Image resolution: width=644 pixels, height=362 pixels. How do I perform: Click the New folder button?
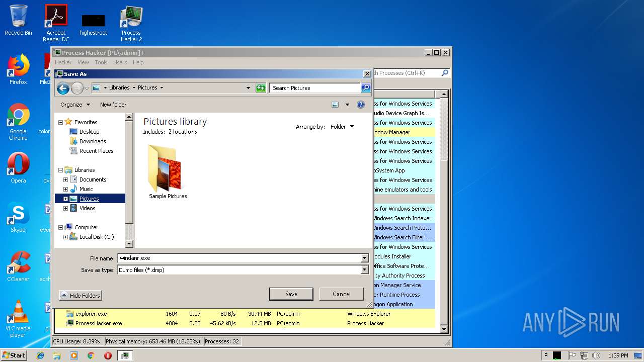point(113,105)
